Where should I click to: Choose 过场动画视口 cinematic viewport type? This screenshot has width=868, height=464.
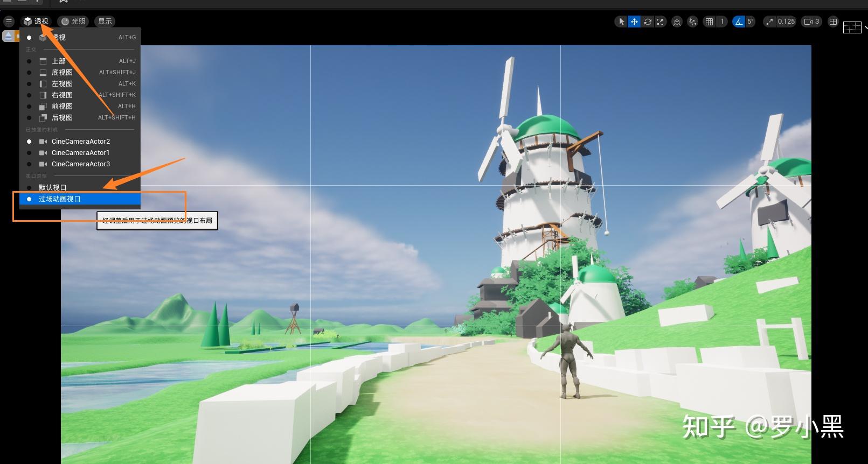pos(80,199)
